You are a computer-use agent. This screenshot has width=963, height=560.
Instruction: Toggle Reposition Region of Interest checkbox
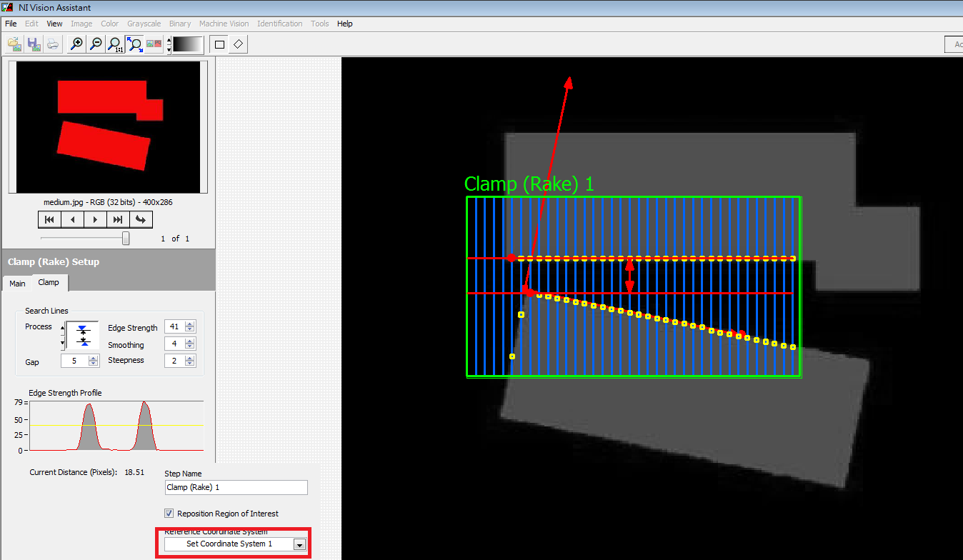pos(169,513)
